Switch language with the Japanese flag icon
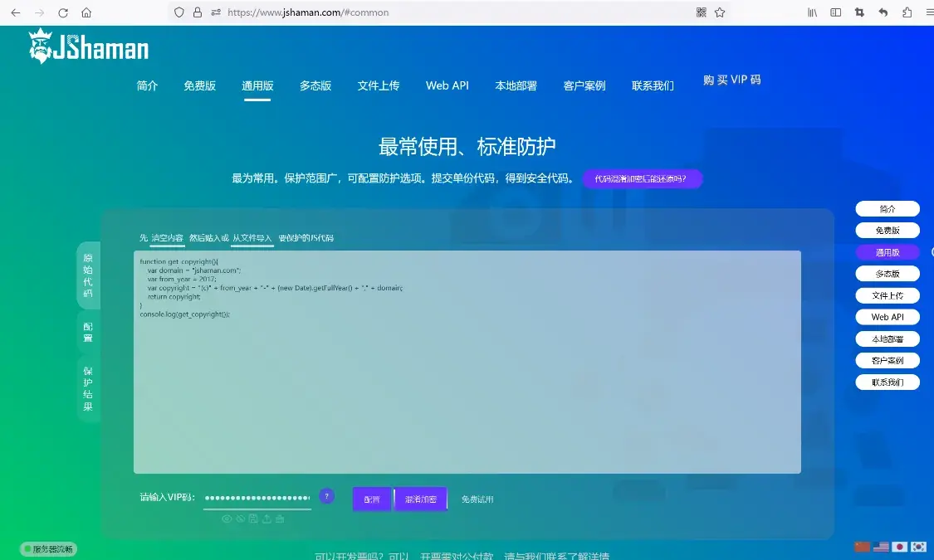The image size is (934, 560). 899,546
